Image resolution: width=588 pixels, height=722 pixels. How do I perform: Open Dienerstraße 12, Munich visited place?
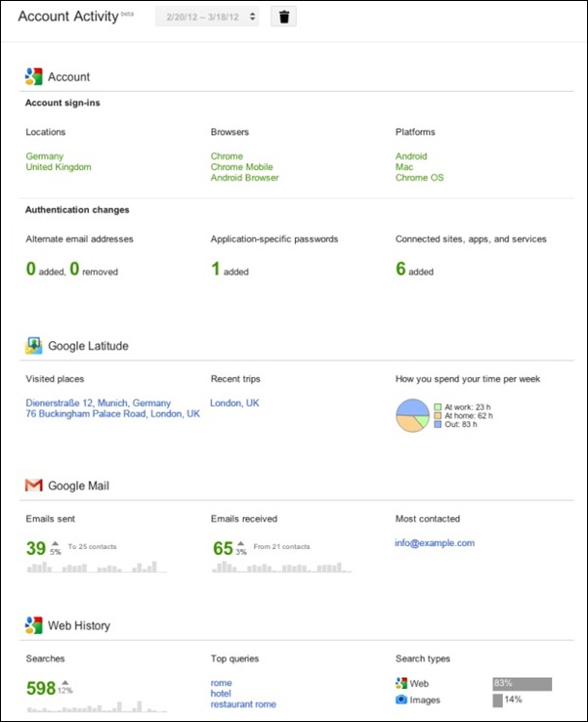tap(99, 403)
